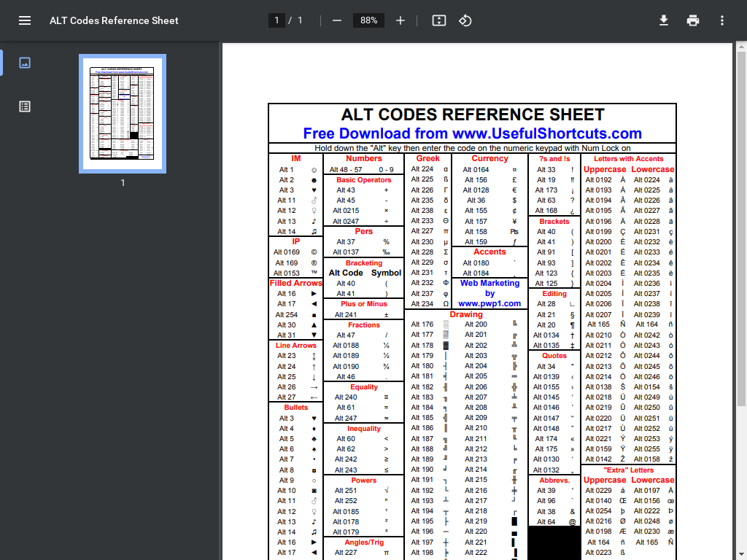Click the 'Powers' heading
Viewport: 747px width, 560px height.
(363, 480)
